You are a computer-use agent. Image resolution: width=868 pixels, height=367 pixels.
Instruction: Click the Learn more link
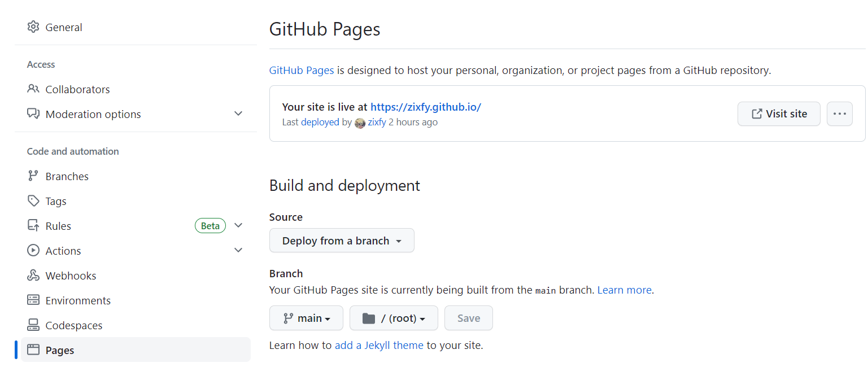pyautogui.click(x=625, y=290)
